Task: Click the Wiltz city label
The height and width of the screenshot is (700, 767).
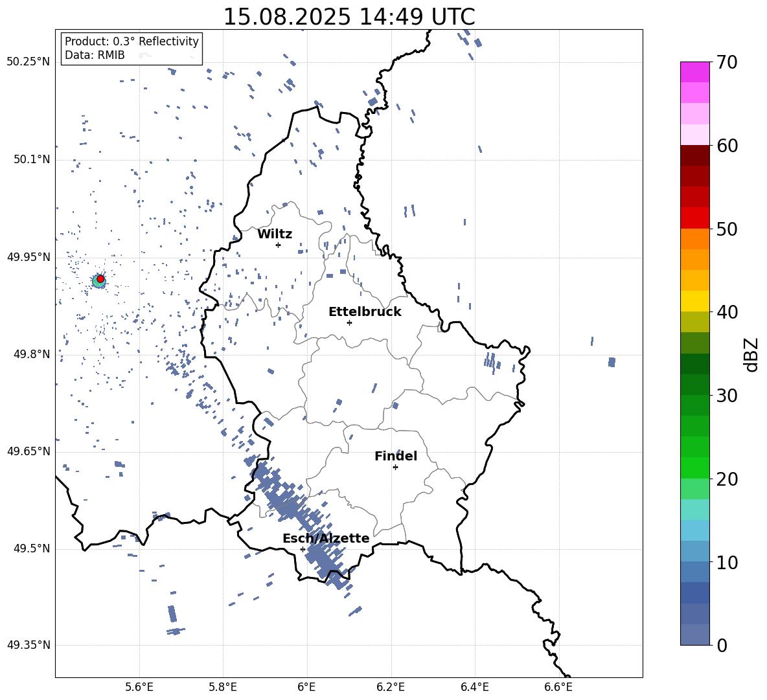Action: [x=275, y=234]
